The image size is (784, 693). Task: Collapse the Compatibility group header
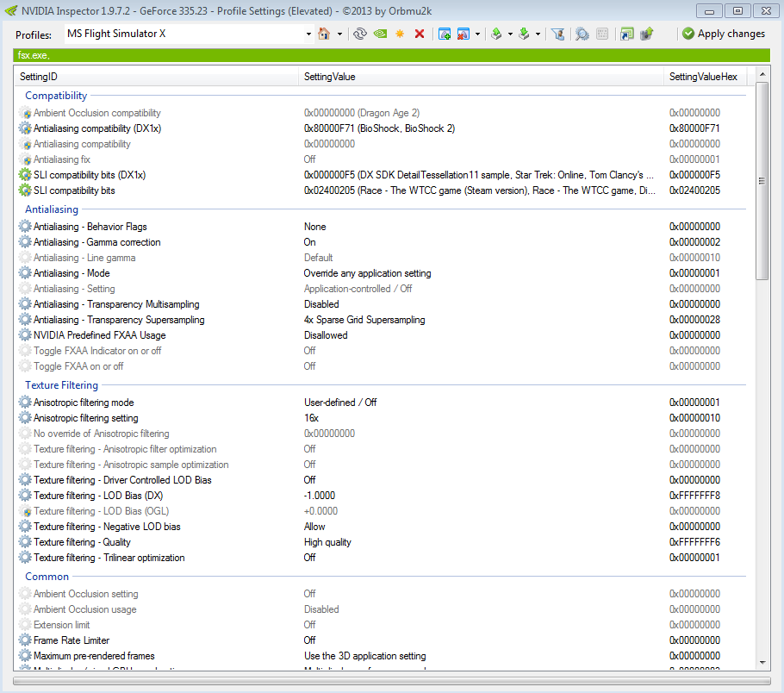pyautogui.click(x=56, y=95)
